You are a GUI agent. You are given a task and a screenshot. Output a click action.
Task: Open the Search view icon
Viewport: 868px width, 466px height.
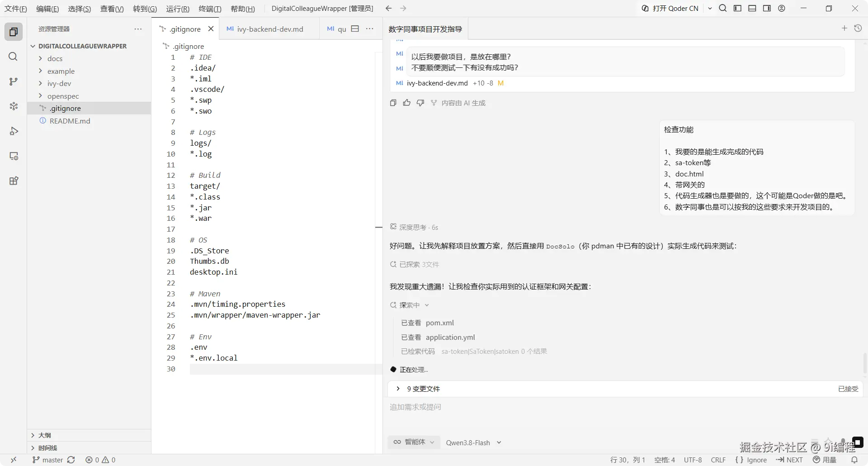[x=13, y=57]
